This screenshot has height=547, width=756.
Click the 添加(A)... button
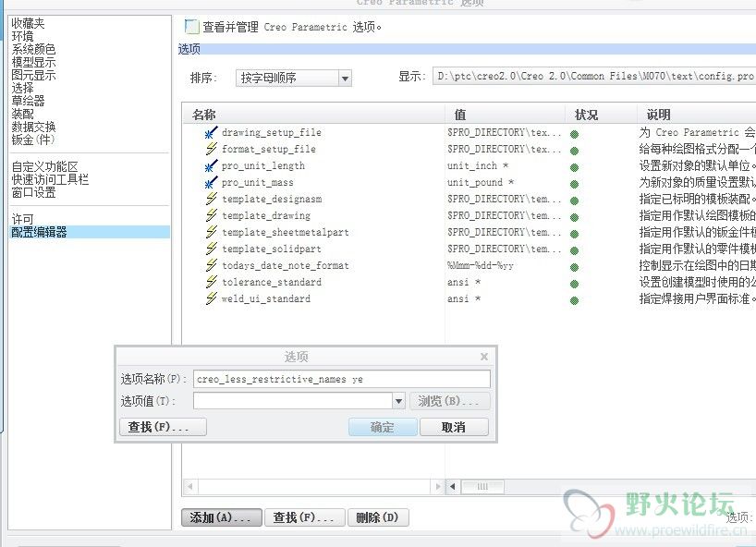tap(221, 517)
